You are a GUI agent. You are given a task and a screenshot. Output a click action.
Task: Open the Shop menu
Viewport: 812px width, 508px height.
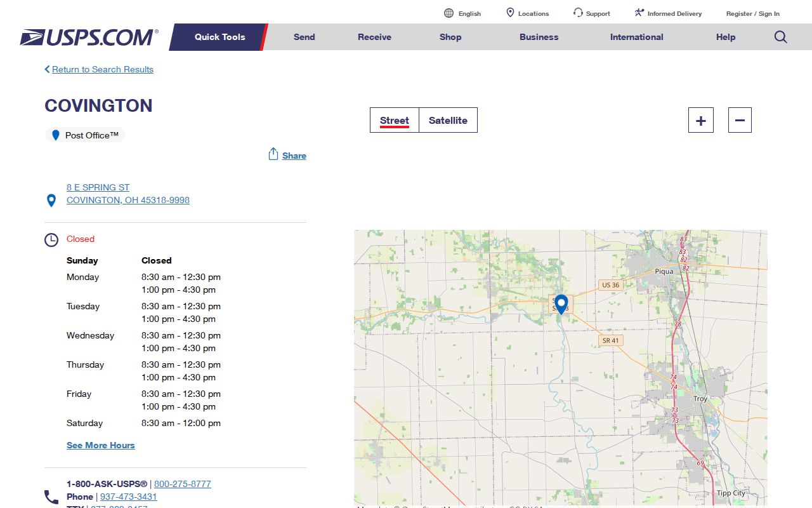click(x=450, y=37)
